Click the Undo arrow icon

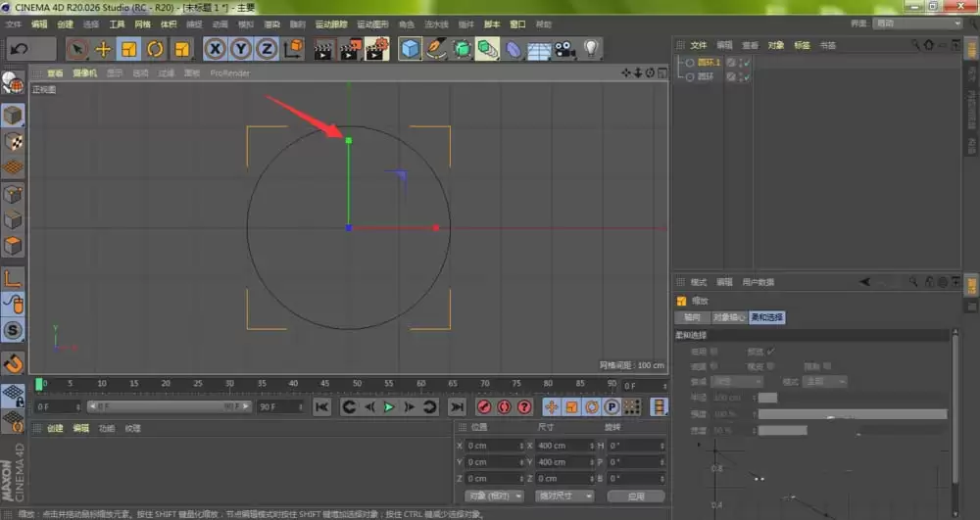(x=20, y=48)
